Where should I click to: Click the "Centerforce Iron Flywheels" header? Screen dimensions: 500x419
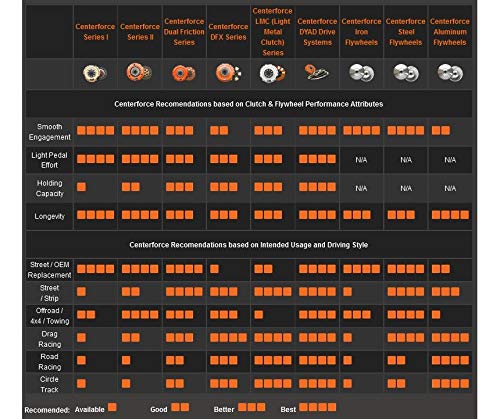361,32
